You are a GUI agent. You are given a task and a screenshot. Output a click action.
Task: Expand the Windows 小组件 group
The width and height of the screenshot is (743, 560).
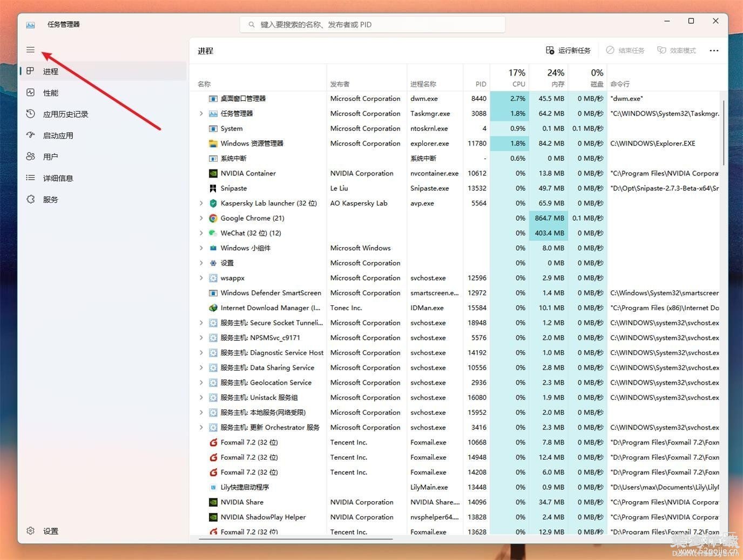pos(201,248)
